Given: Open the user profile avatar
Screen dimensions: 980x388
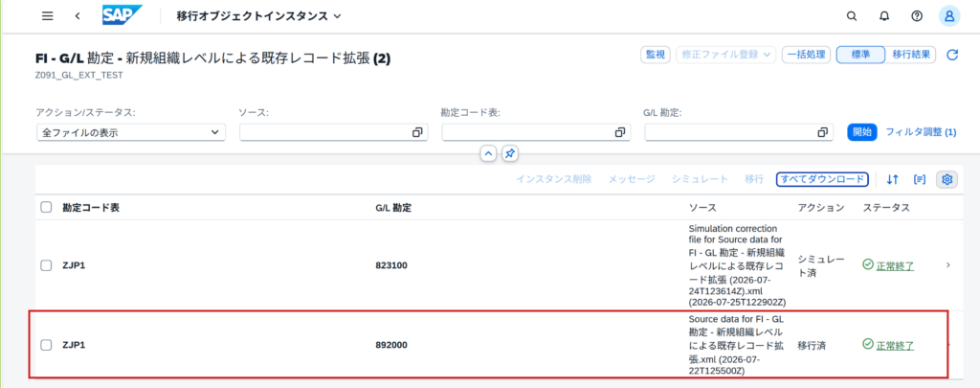Looking at the screenshot, I should [949, 16].
